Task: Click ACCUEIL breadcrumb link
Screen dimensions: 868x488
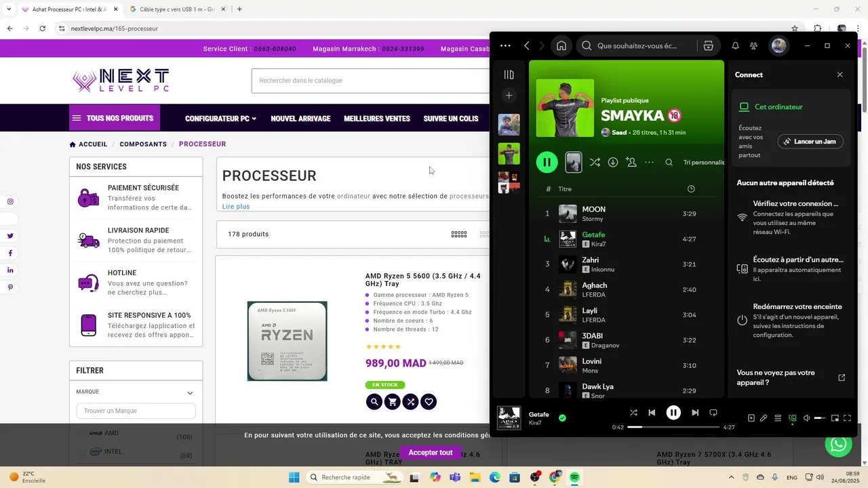Action: click(88, 144)
